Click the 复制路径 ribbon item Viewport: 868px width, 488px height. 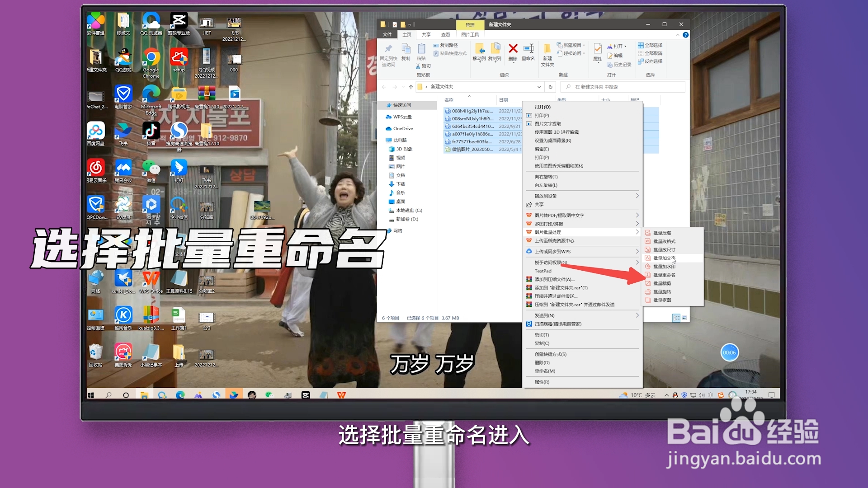pyautogui.click(x=445, y=45)
